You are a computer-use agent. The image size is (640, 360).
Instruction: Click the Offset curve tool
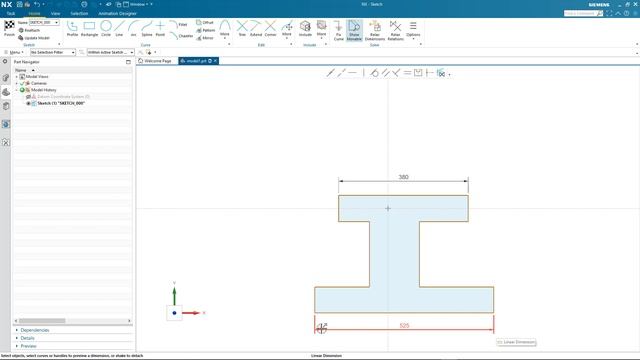click(x=205, y=22)
